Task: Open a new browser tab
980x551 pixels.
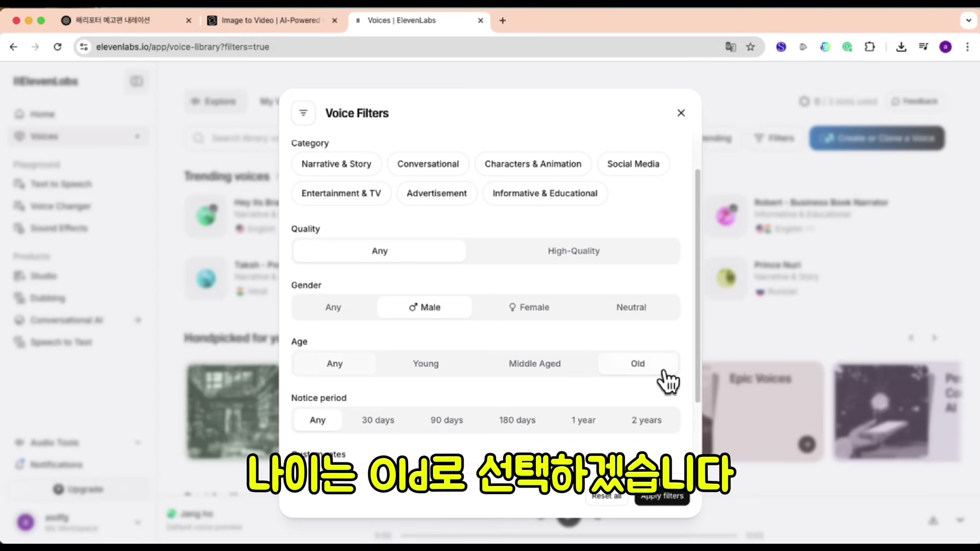Action: 503,20
